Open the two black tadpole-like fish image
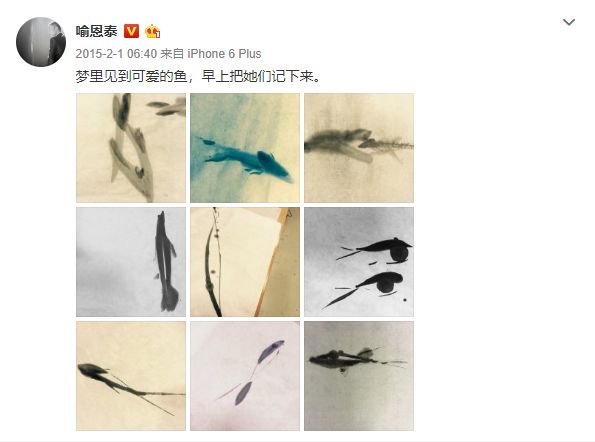The height and width of the screenshot is (442, 595). point(359,262)
